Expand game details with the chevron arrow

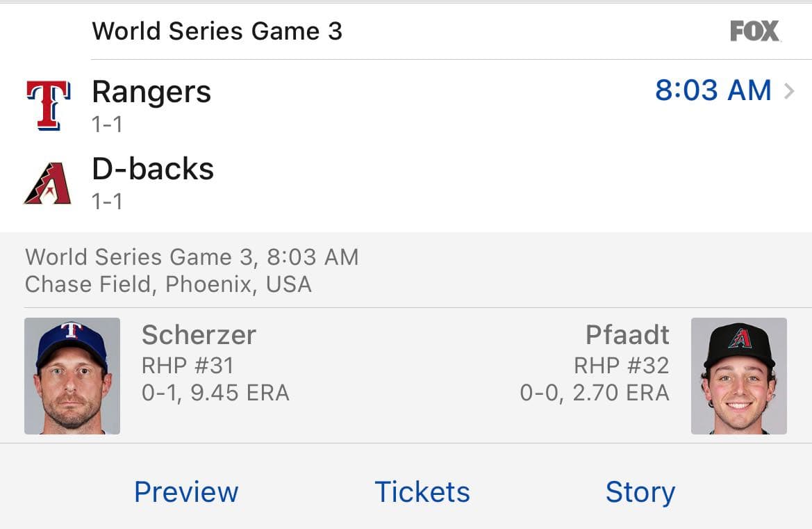(x=789, y=91)
